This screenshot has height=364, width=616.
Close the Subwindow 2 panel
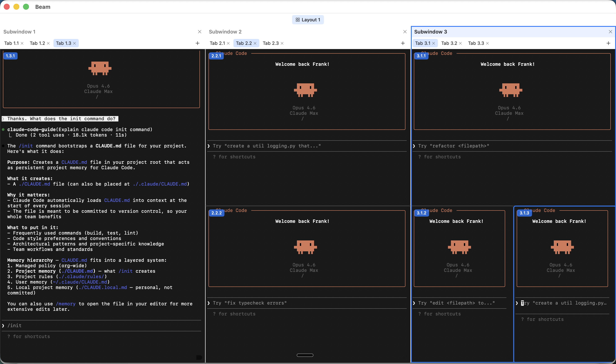[405, 32]
